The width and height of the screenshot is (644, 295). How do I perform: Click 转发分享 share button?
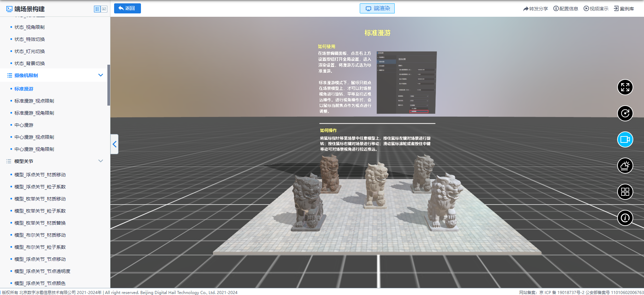[x=535, y=9]
